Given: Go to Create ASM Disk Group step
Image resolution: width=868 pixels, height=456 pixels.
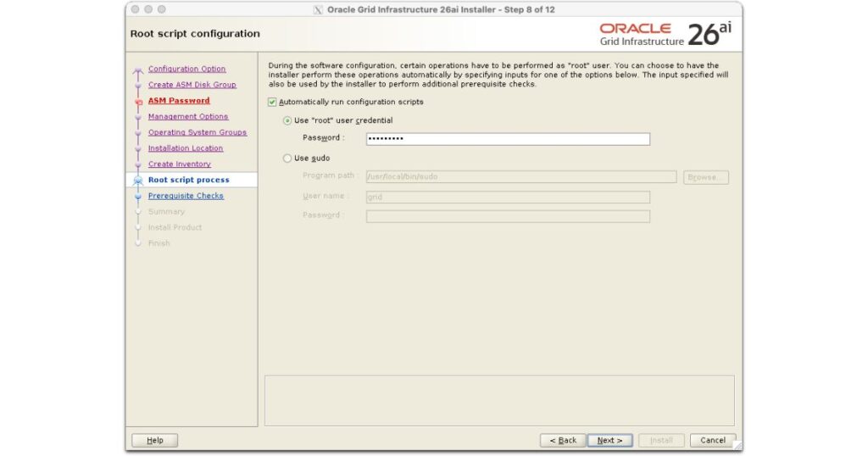Looking at the screenshot, I should point(192,85).
